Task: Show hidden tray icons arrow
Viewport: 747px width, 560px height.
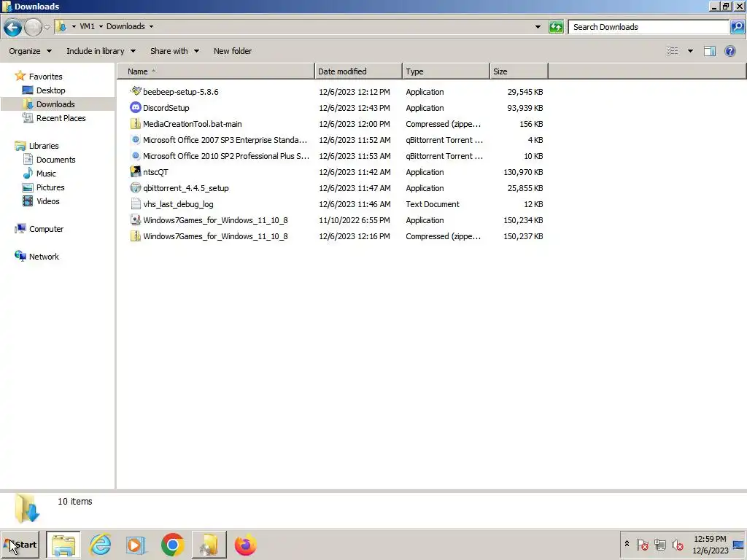Action: [x=627, y=544]
